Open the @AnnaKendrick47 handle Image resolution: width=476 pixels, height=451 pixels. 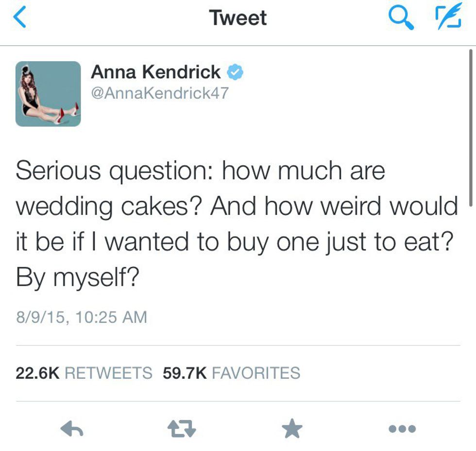(159, 93)
